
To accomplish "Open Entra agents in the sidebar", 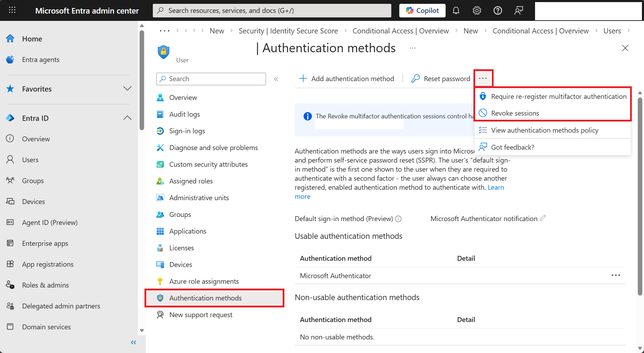I will click(41, 60).
